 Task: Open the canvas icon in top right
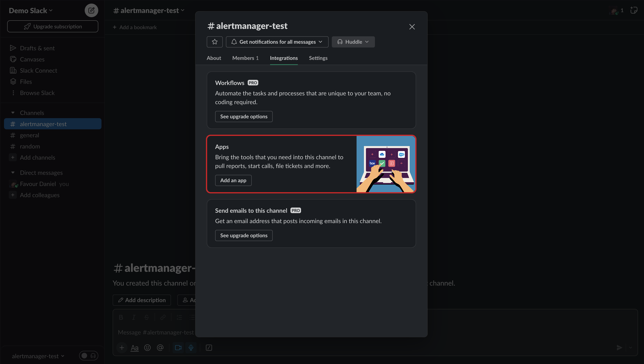click(x=633, y=11)
